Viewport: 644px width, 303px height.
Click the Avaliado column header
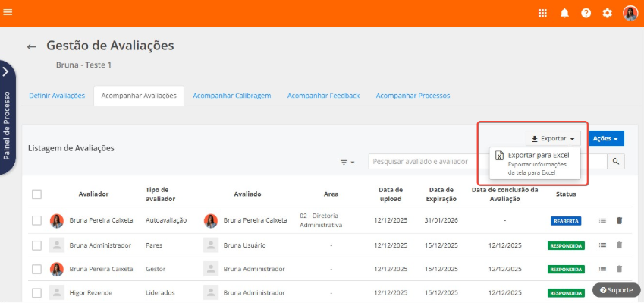point(247,194)
